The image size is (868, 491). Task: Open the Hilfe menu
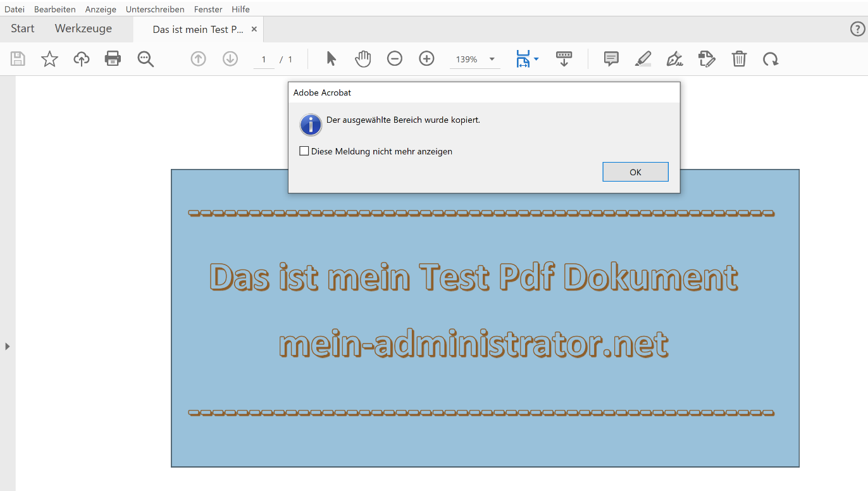(240, 9)
